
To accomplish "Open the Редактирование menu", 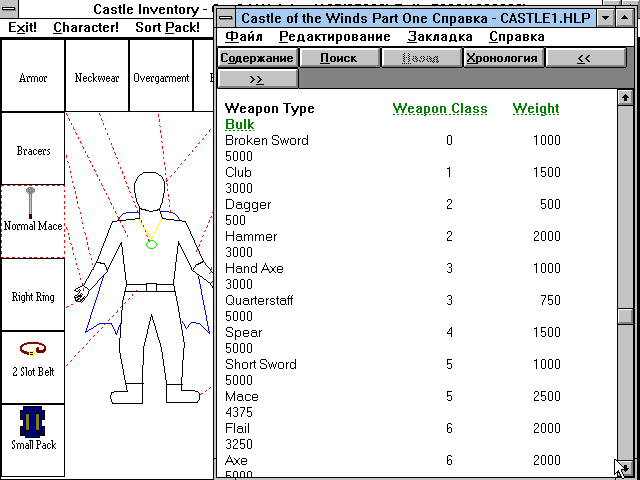I will click(x=335, y=37).
